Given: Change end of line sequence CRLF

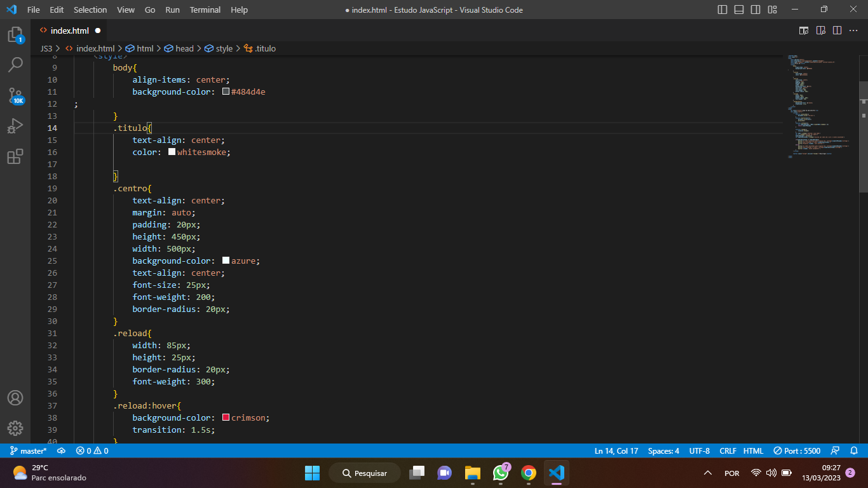Looking at the screenshot, I should (728, 451).
